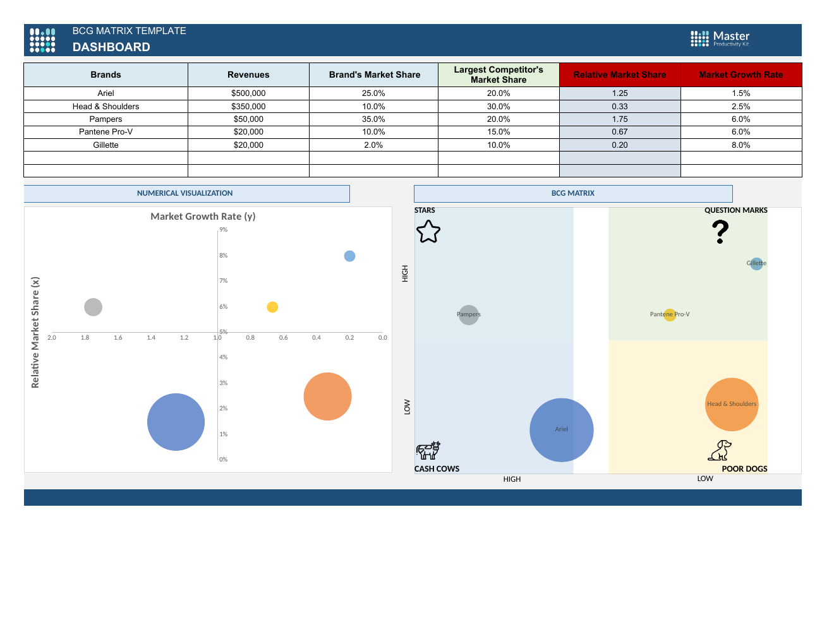Select the cow icon above CASH COWS
The width and height of the screenshot is (834, 644).
[428, 450]
